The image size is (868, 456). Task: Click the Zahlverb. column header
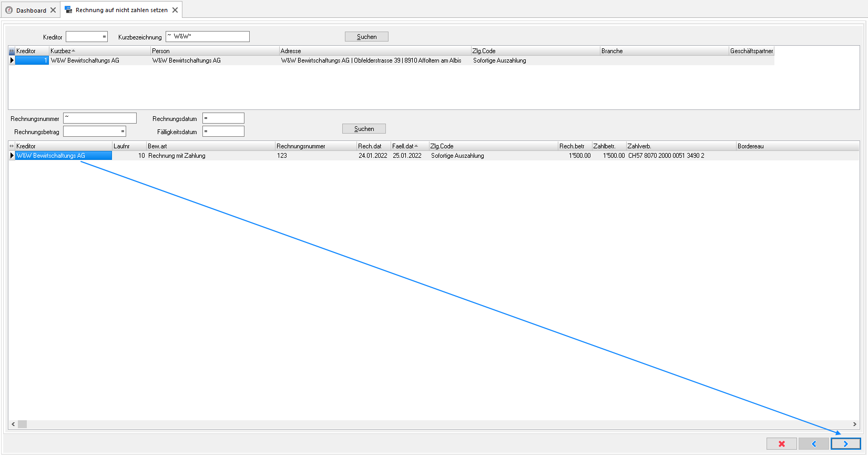pyautogui.click(x=681, y=146)
